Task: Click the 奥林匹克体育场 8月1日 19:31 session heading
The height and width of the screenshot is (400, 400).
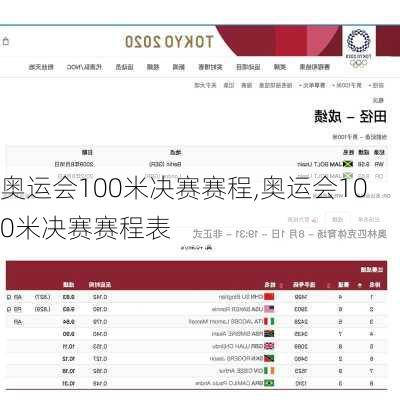Action: coord(290,234)
